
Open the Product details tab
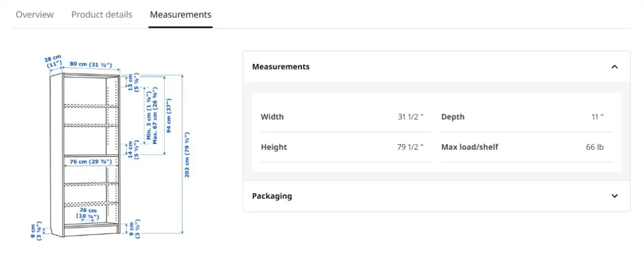point(102,15)
